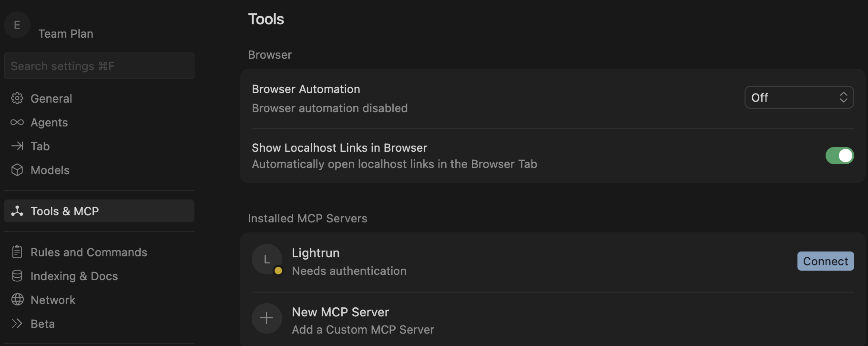Click the Agents infinity icon in sidebar
868x346 pixels.
click(x=17, y=122)
